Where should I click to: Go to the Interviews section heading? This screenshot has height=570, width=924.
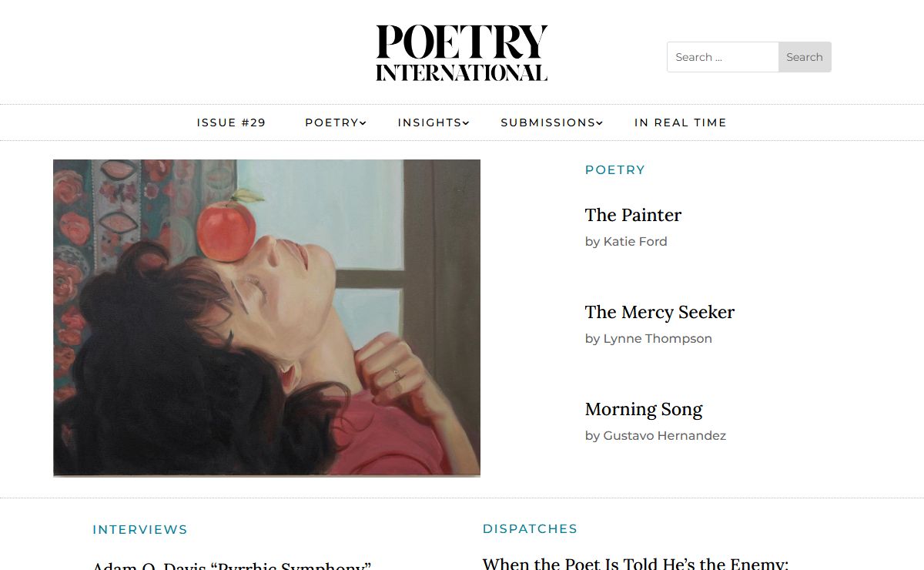(139, 529)
